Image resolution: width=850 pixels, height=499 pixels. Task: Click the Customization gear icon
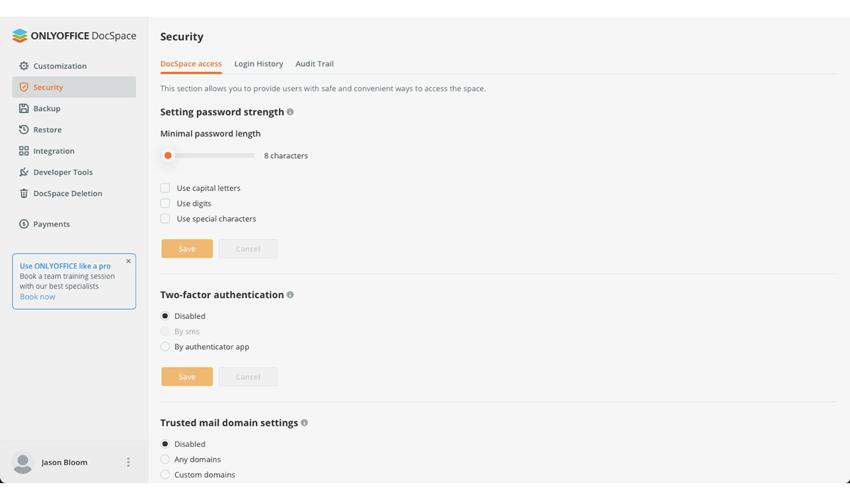point(24,66)
